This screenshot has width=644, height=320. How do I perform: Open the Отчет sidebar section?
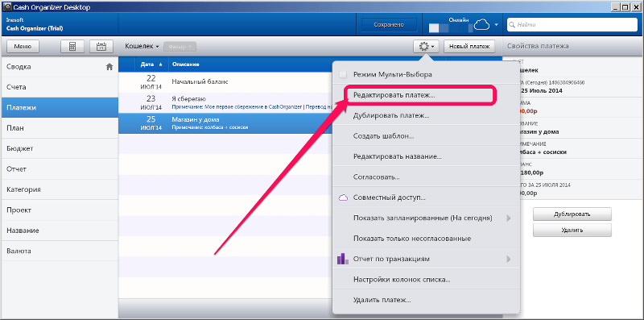pos(59,169)
